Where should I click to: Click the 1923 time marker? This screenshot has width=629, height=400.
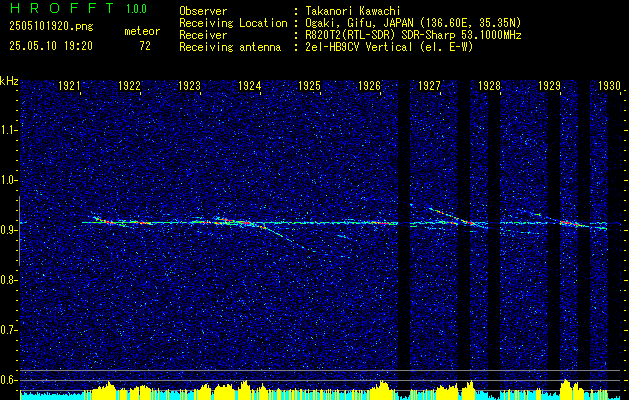[x=189, y=85]
